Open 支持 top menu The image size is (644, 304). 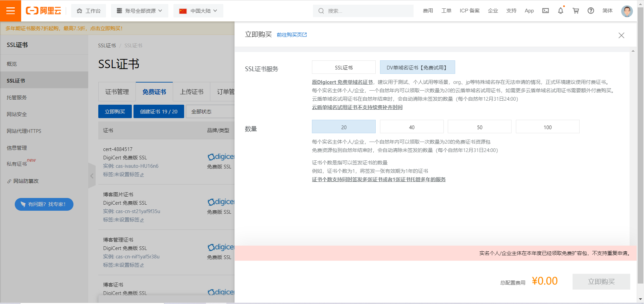[x=511, y=11]
